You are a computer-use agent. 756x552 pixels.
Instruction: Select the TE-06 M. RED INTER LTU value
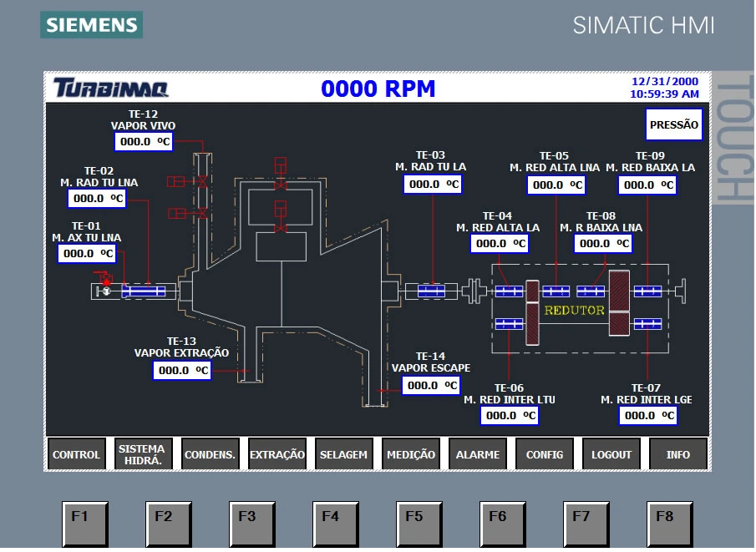click(x=510, y=415)
